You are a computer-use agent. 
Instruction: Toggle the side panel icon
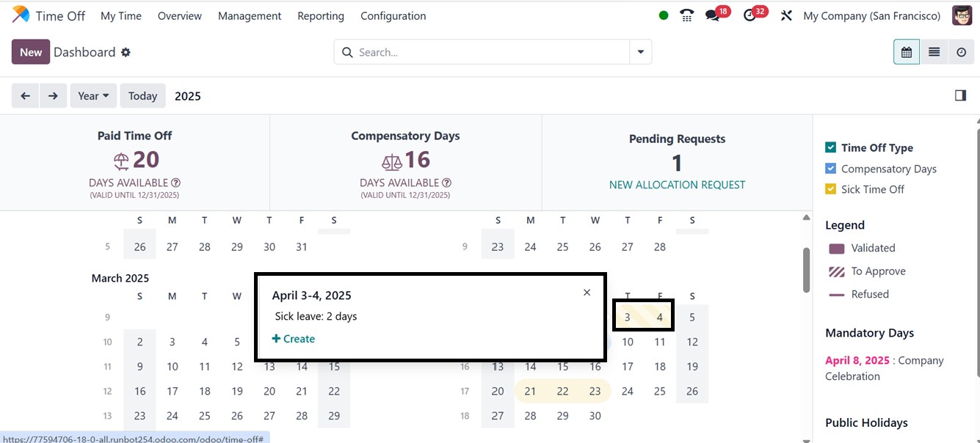[x=960, y=95]
